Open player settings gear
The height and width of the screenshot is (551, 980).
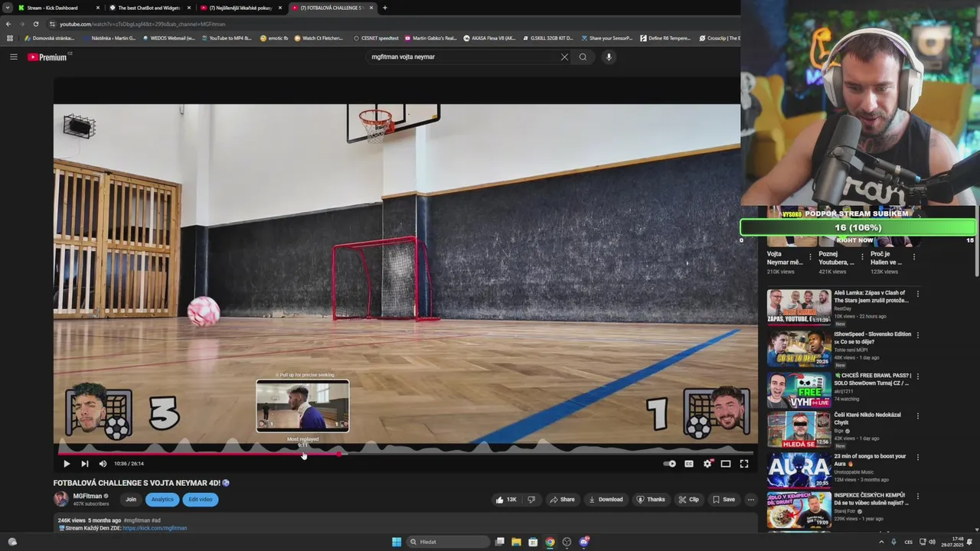(707, 464)
